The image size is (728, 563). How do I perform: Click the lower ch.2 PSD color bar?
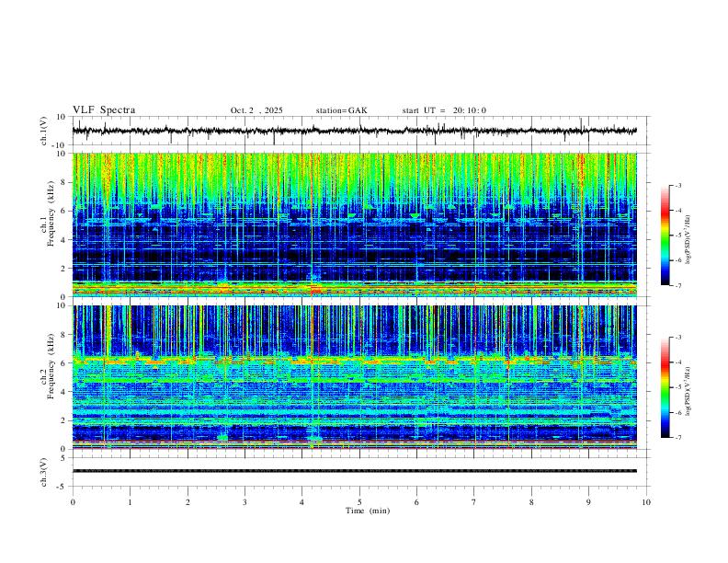pyautogui.click(x=665, y=387)
